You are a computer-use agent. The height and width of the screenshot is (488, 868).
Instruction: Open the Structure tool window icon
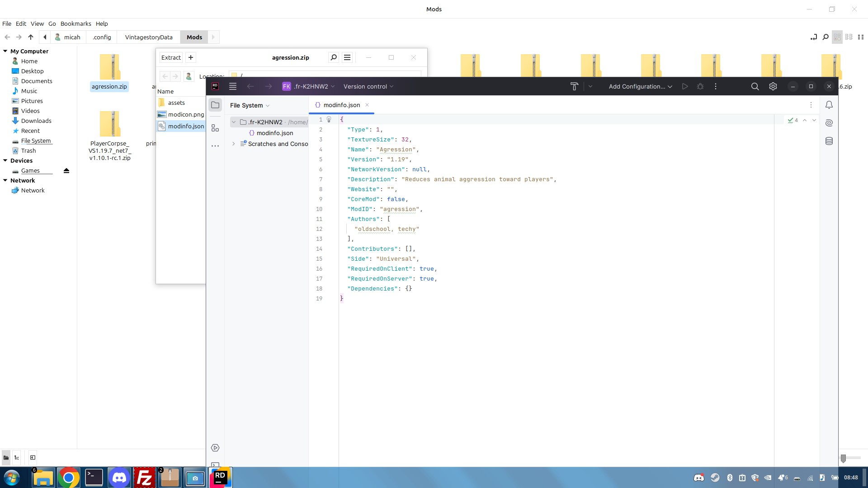tap(215, 128)
